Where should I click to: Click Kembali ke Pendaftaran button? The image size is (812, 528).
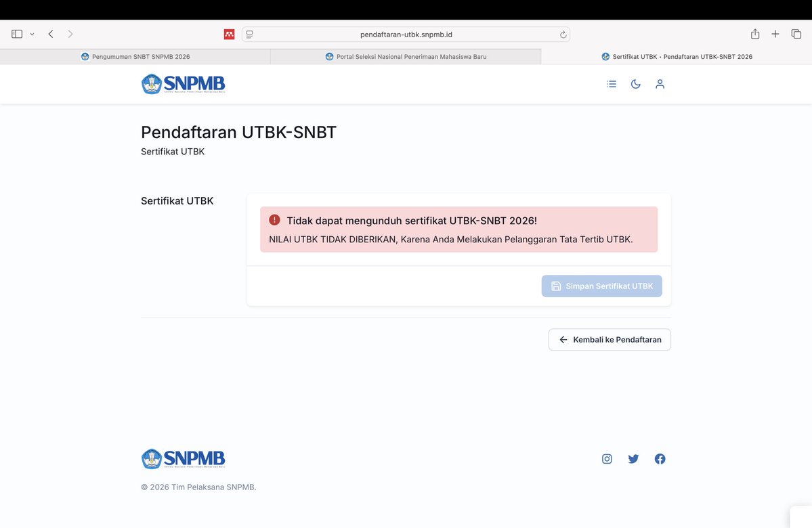point(610,340)
